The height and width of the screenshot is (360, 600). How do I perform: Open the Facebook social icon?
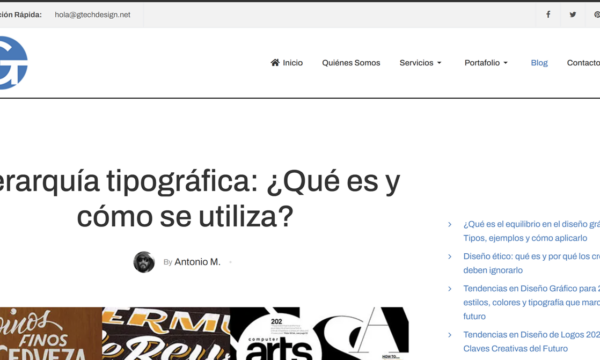pyautogui.click(x=548, y=15)
